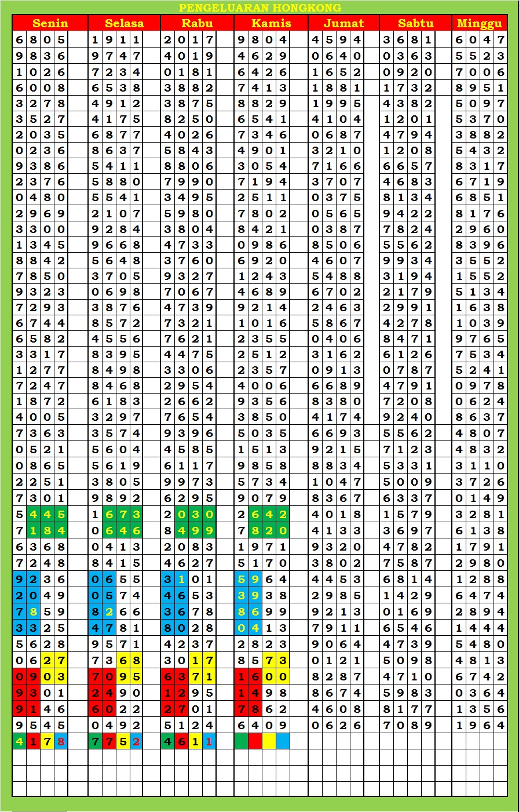This screenshot has height=812, width=519.
Task: Click the Minggu column header
Action: click(x=479, y=23)
